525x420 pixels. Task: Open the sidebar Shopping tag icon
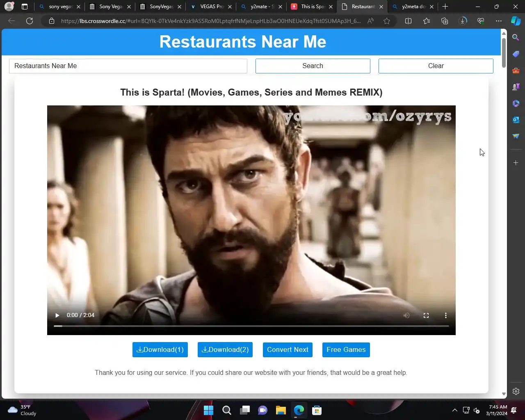(516, 54)
